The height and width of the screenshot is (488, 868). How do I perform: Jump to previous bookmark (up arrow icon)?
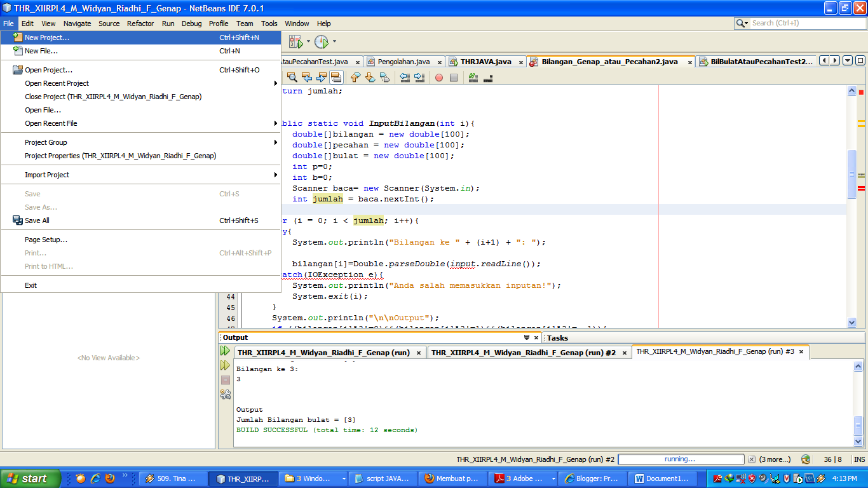point(355,78)
